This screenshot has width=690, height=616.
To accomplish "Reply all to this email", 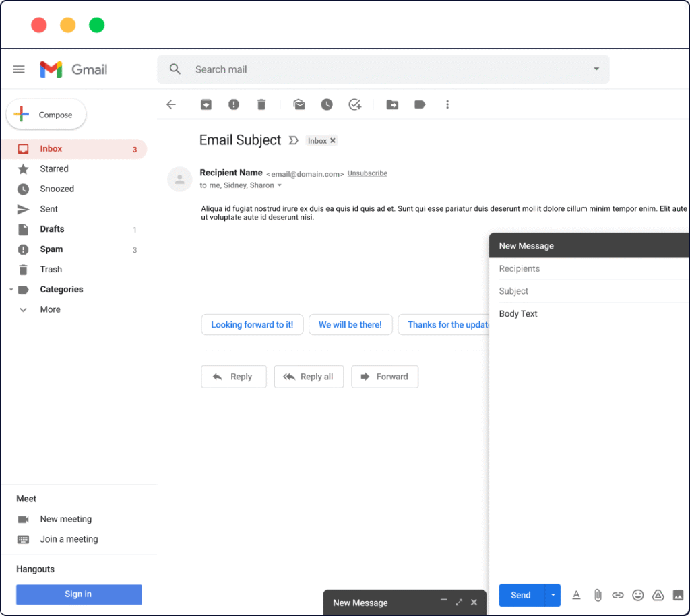I will pos(309,376).
